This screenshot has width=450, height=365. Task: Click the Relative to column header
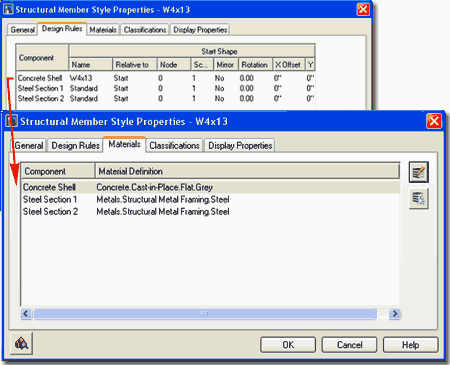(x=135, y=64)
